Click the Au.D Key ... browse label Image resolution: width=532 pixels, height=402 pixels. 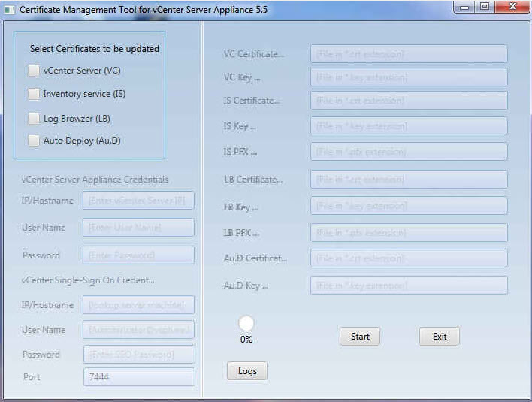(246, 286)
